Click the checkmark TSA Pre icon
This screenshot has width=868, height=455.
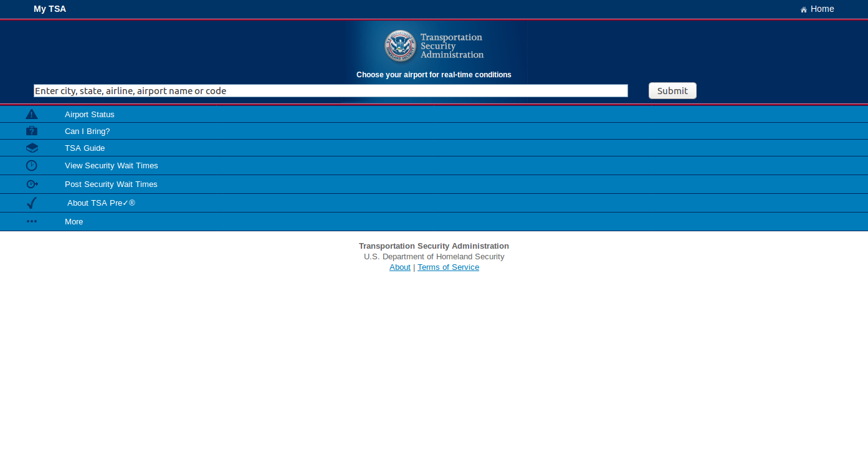tap(32, 203)
